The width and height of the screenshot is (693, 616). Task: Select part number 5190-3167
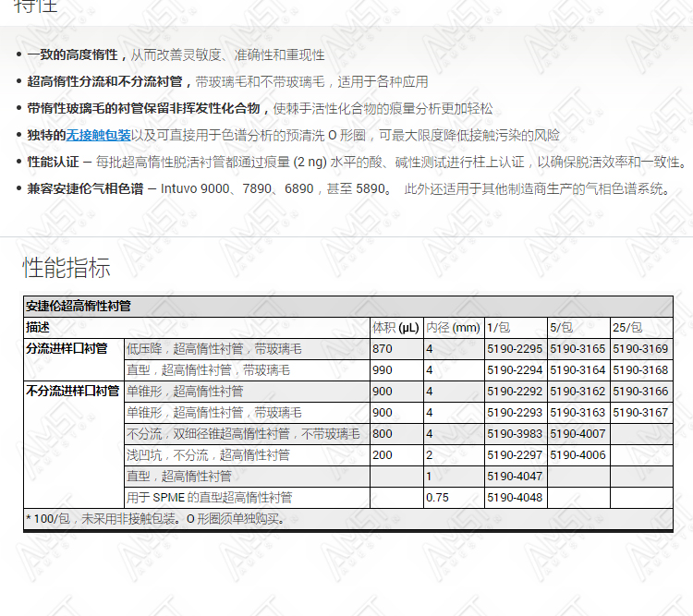640,413
